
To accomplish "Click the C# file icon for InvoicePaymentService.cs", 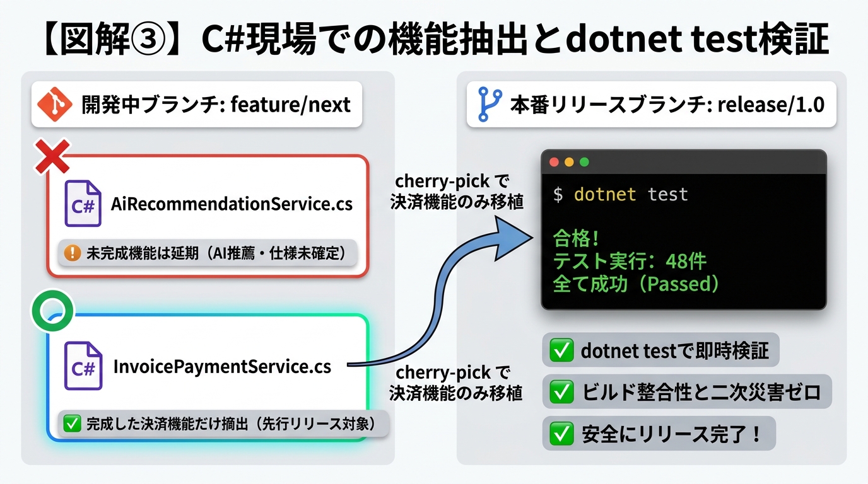I will (x=83, y=367).
